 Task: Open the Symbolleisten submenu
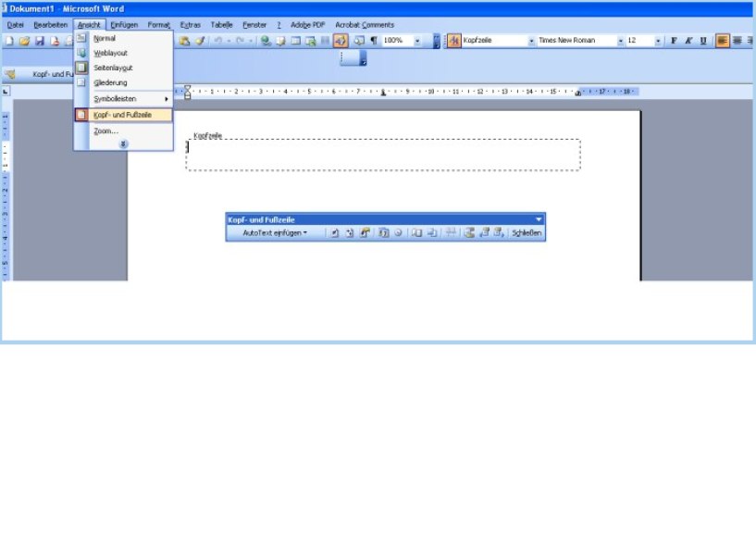(123, 98)
